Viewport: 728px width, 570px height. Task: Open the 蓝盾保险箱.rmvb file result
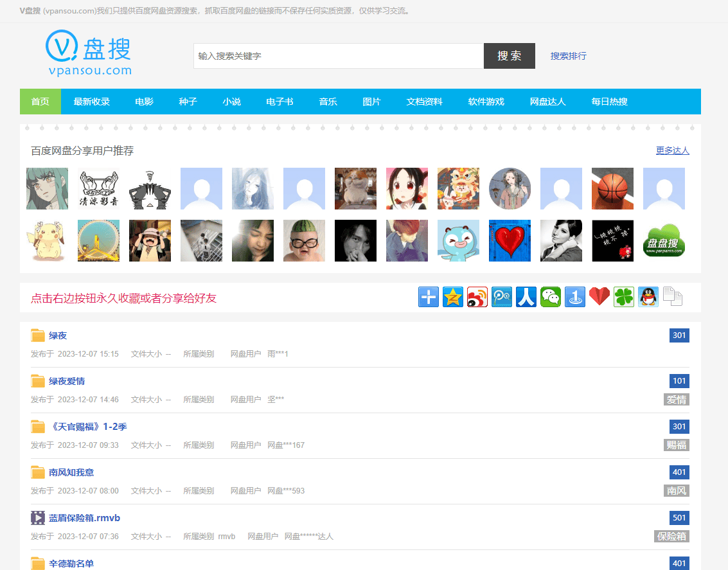pos(85,518)
